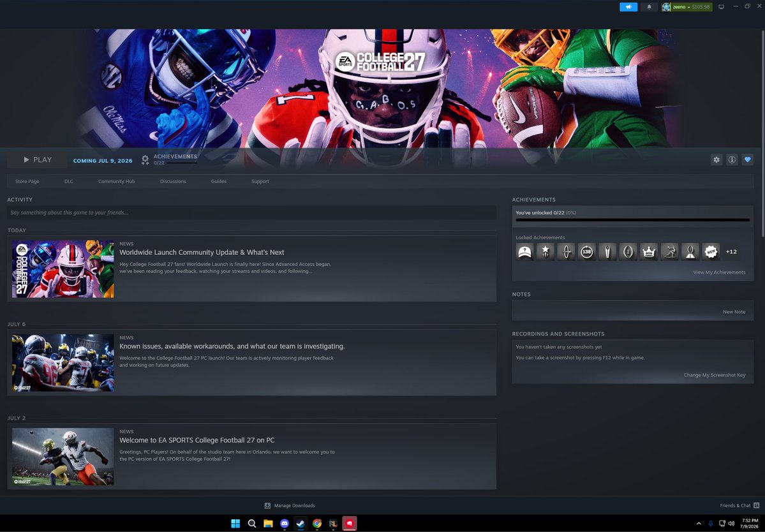Open Known issues and workarounds news headline

click(232, 346)
